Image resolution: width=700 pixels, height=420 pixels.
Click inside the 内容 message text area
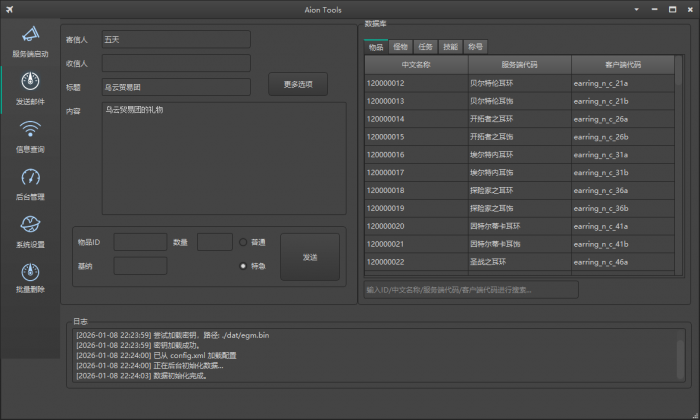tap(224, 158)
